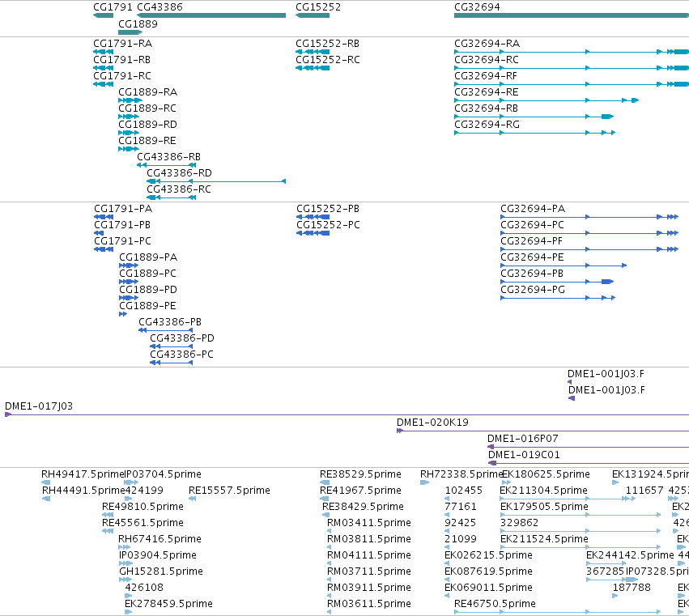Click transcript CG32694-RB
Viewport: 689px width, 616px height.
(486, 108)
